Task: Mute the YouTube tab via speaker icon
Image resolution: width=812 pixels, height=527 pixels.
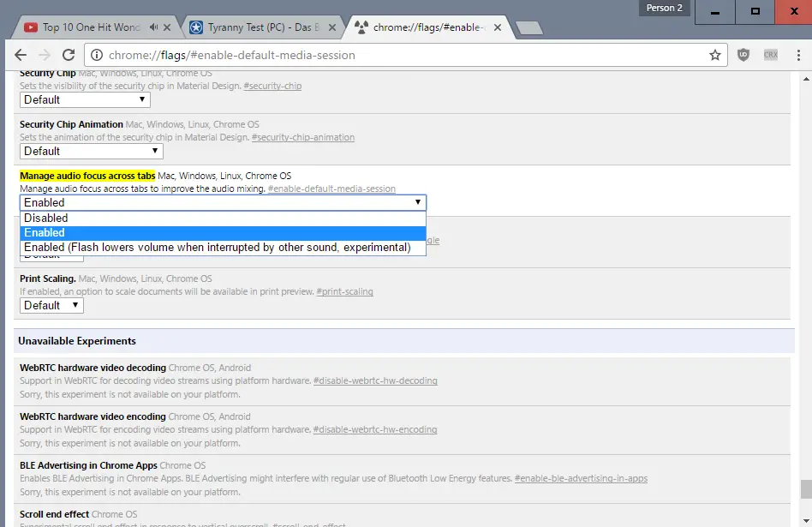Action: (x=154, y=27)
